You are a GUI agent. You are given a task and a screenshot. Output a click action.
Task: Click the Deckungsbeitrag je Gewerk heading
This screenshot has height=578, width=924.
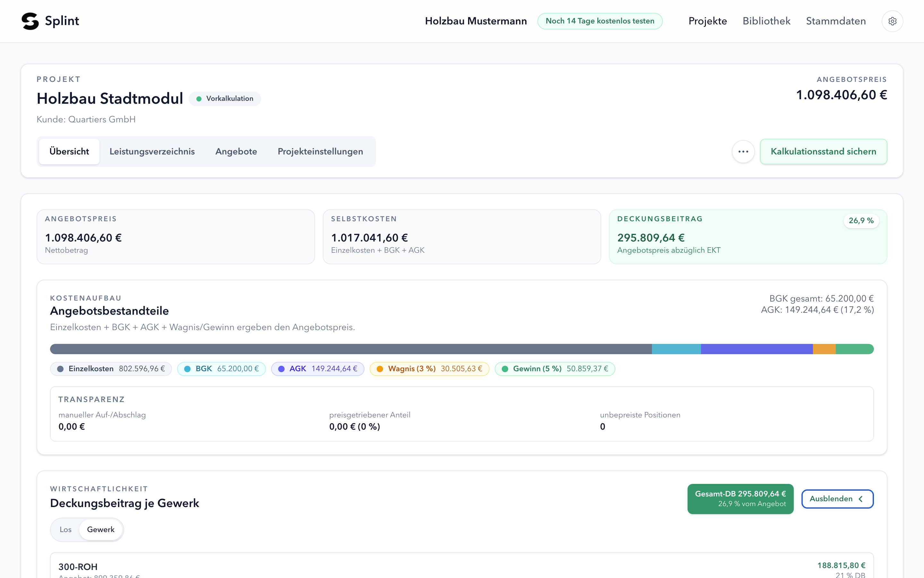coord(124,503)
